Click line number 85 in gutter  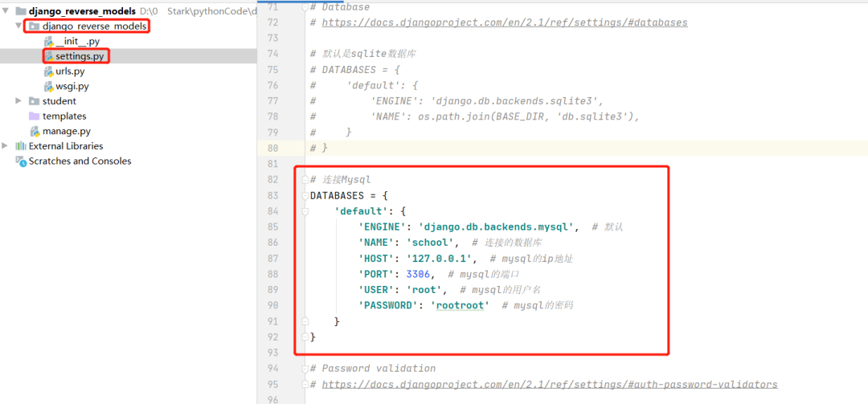272,227
